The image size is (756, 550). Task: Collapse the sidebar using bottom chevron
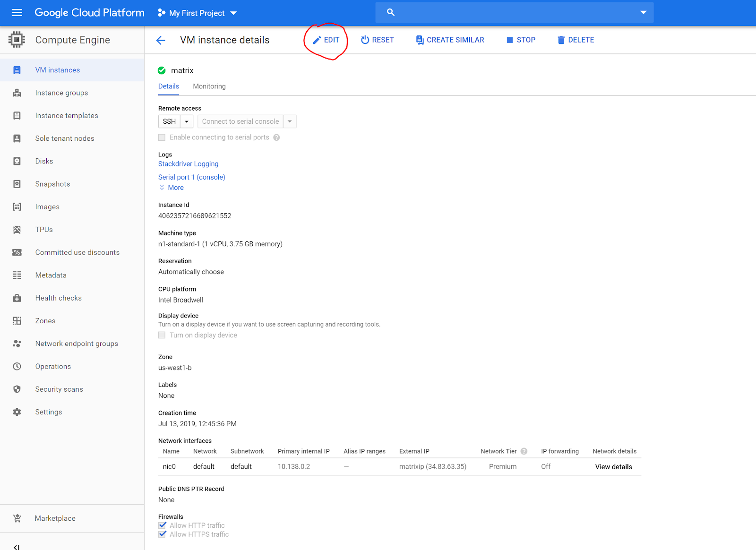point(17,547)
